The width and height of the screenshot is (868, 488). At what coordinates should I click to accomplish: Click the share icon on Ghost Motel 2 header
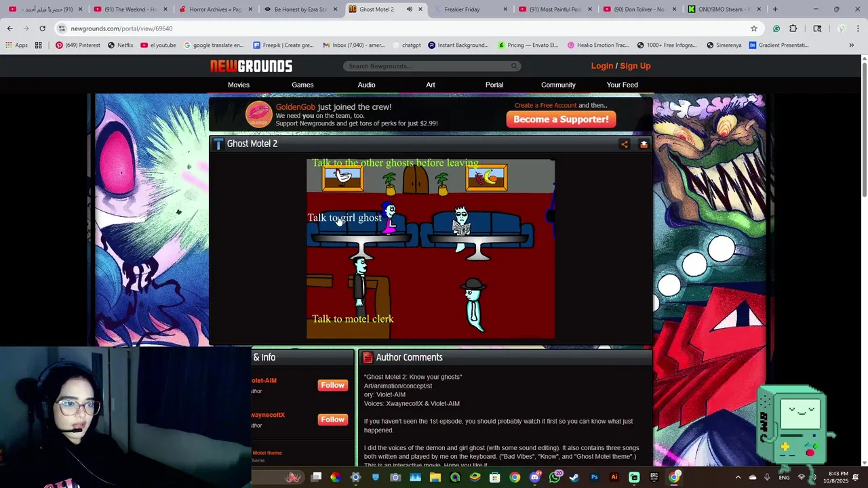coord(625,144)
